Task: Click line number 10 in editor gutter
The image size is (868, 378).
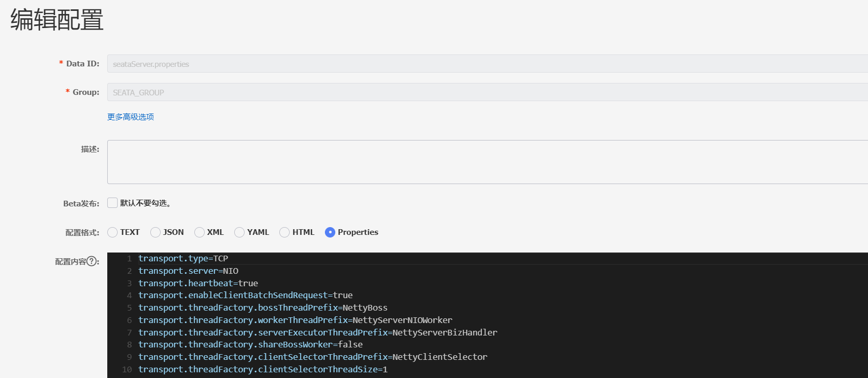Action: point(127,369)
